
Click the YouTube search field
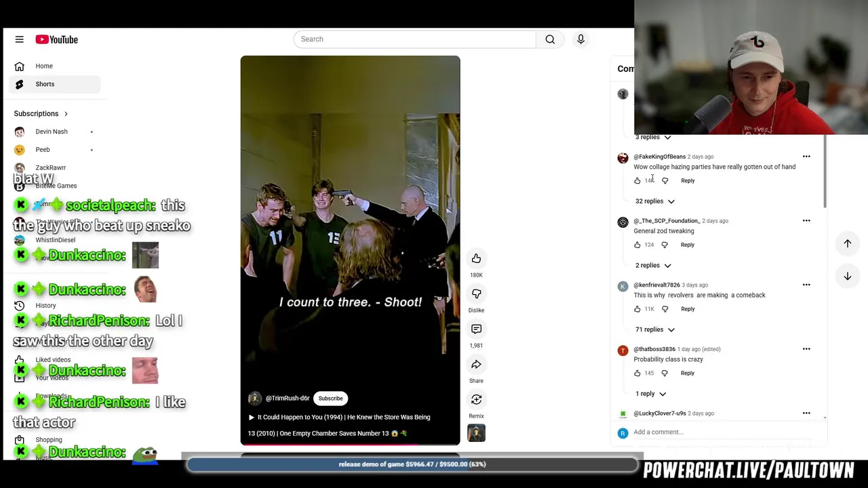coord(414,39)
